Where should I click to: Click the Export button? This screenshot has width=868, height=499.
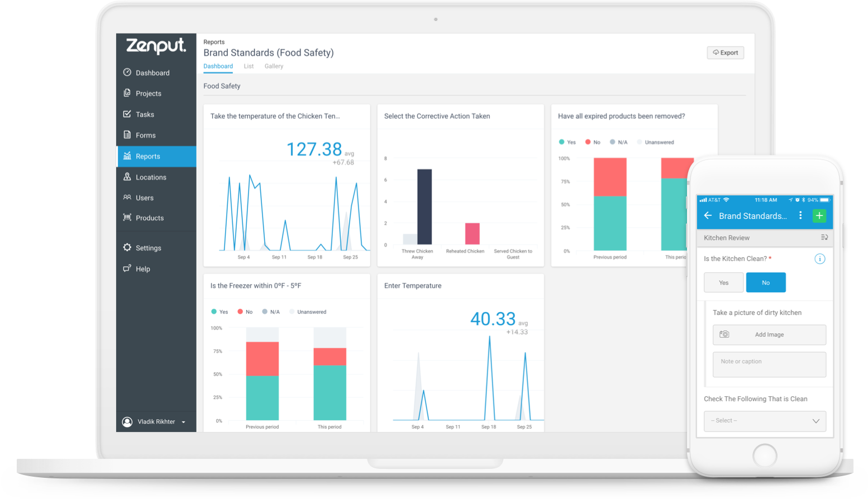click(725, 53)
